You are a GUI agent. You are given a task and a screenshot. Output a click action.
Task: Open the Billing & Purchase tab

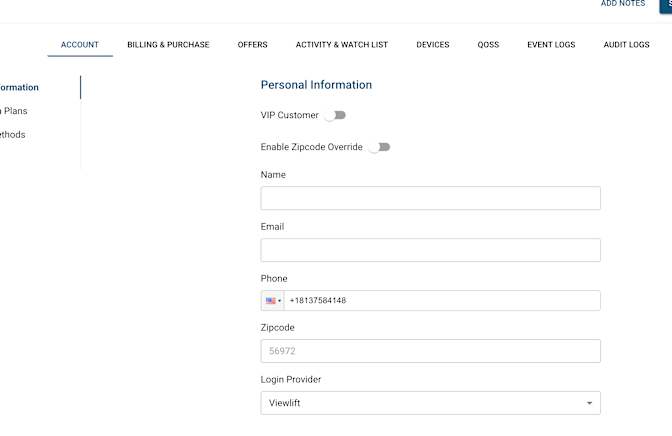(x=168, y=45)
